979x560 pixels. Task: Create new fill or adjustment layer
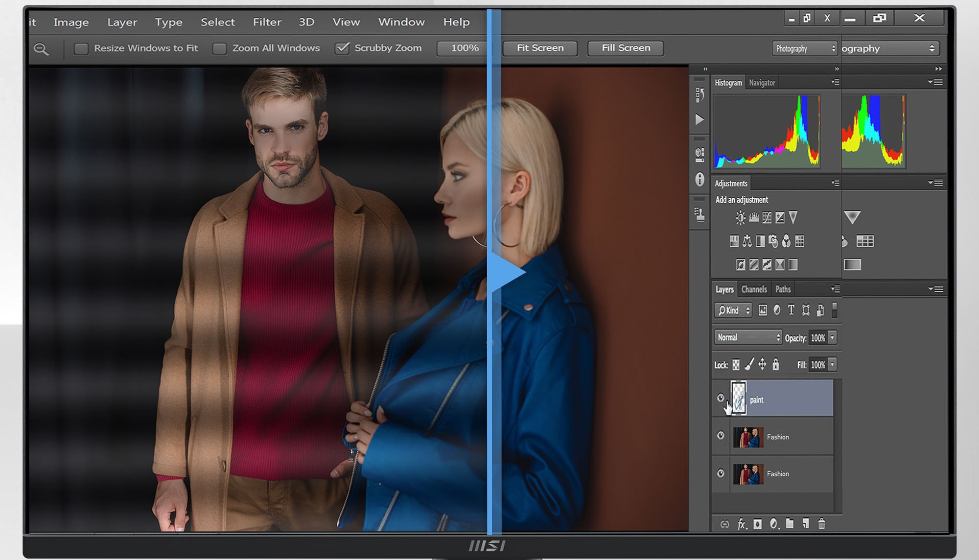(774, 524)
